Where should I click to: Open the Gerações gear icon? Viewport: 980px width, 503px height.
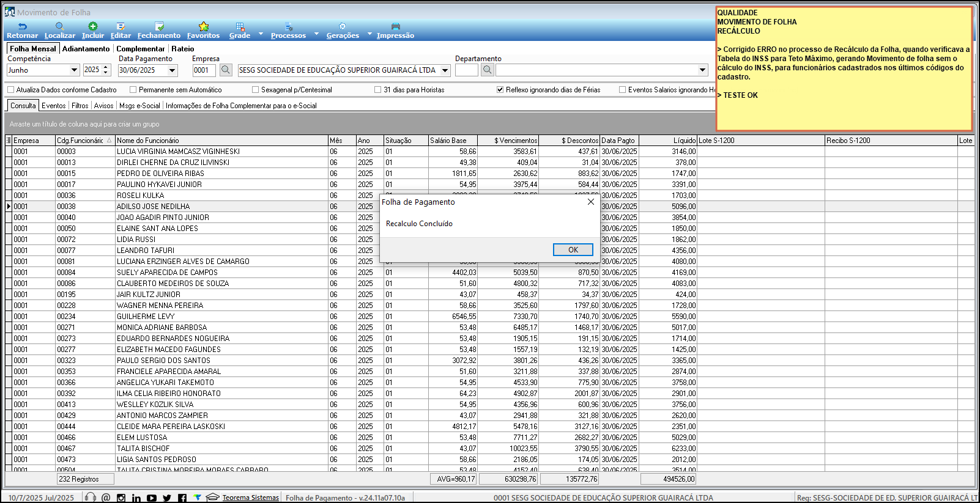343,26
